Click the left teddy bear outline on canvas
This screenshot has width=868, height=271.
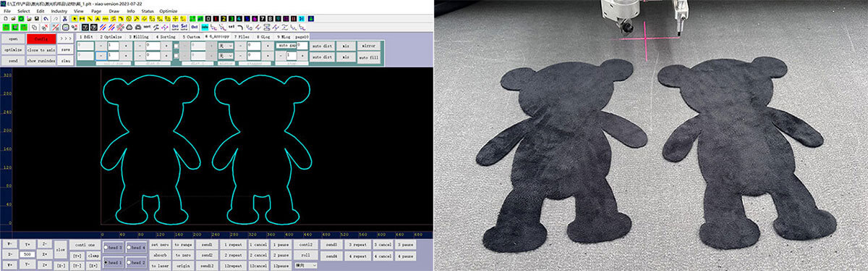click(150, 149)
